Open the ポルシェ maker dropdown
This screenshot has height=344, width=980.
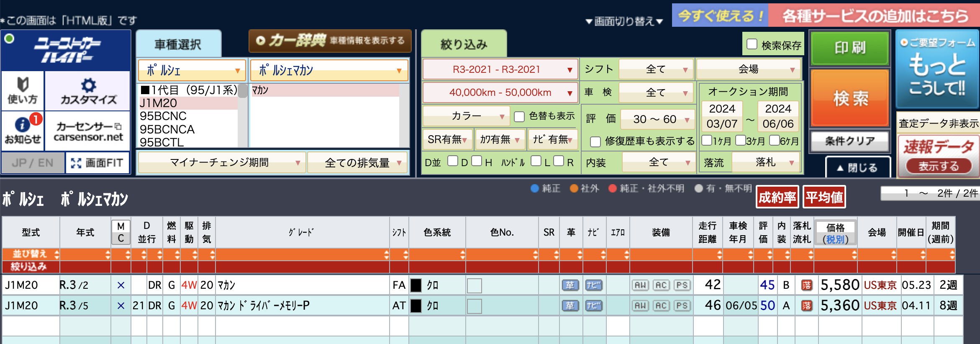pos(192,70)
